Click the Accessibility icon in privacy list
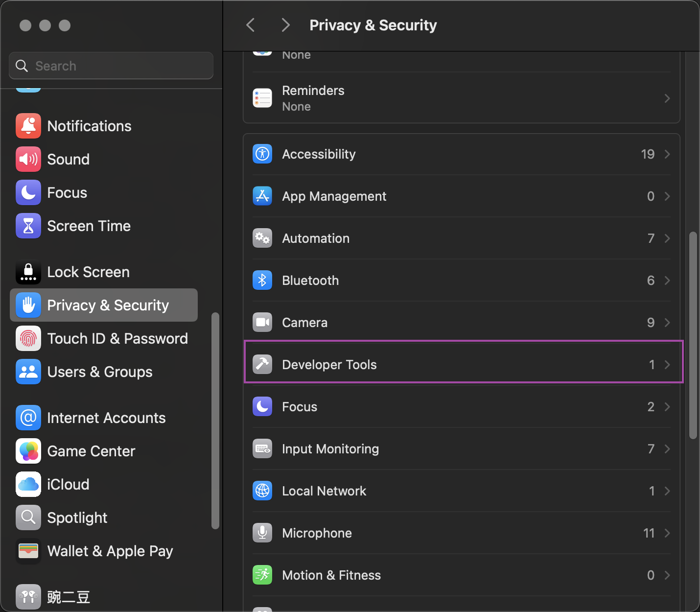Image resolution: width=700 pixels, height=612 pixels. point(262,154)
